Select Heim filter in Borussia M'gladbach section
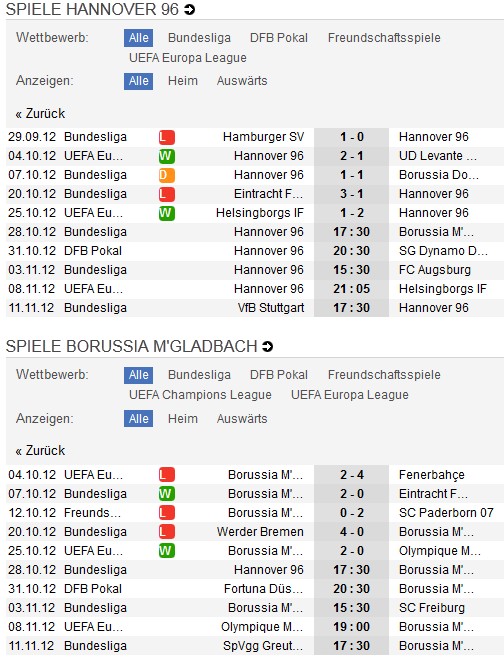This screenshot has height=659, width=504. point(183,419)
